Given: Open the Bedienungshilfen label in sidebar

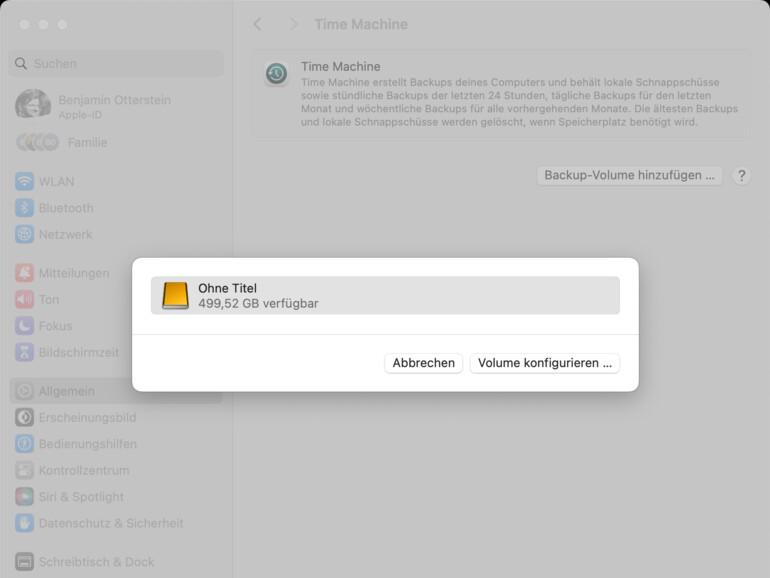Looking at the screenshot, I should (88, 444).
